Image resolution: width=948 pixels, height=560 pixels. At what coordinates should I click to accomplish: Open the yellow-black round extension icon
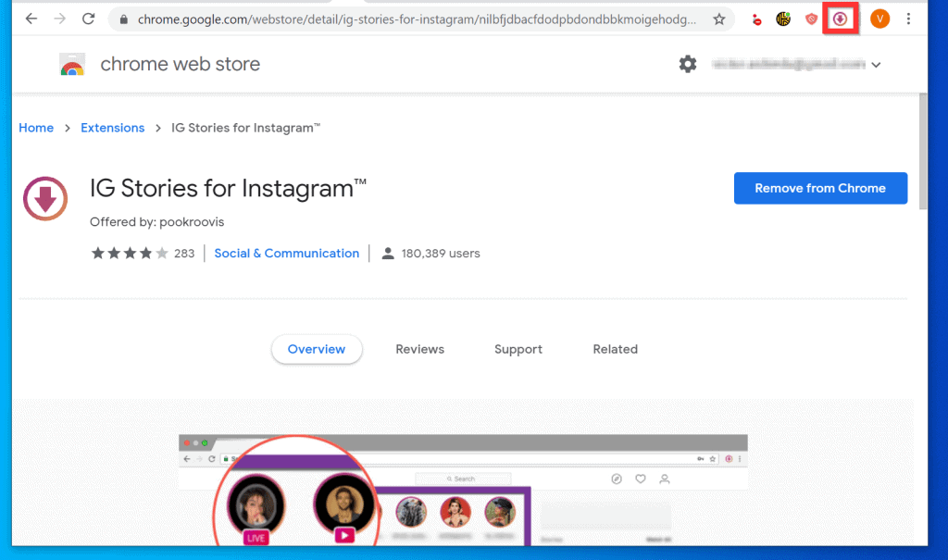783,19
